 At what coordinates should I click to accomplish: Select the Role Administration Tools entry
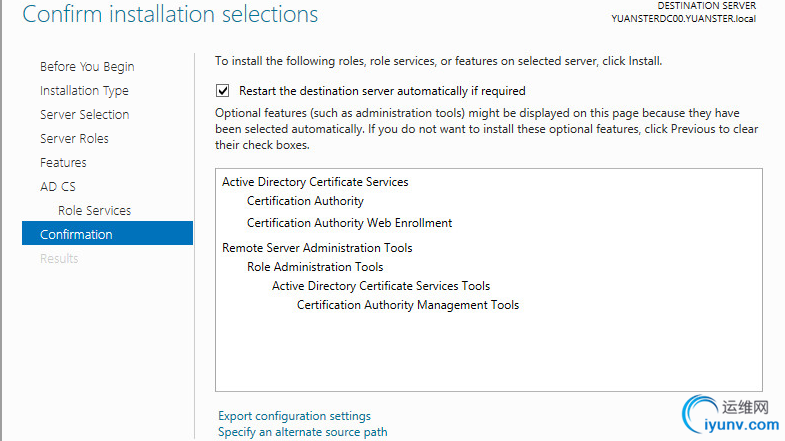pyautogui.click(x=315, y=267)
